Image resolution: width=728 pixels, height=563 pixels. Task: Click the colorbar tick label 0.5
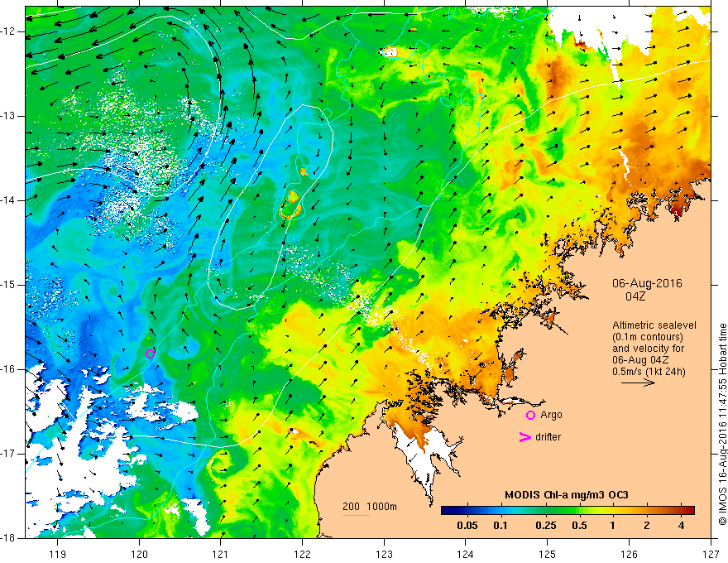(579, 526)
